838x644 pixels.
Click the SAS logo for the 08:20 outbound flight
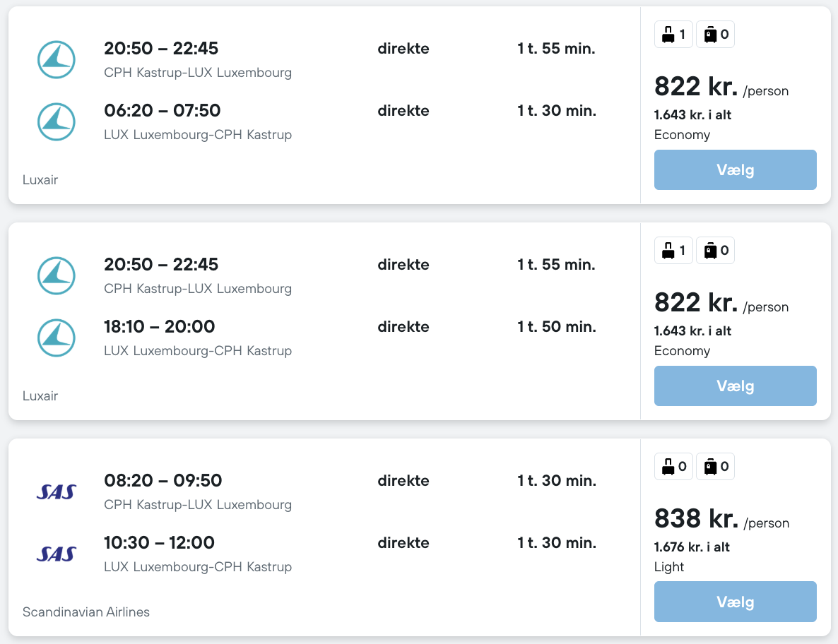point(56,491)
